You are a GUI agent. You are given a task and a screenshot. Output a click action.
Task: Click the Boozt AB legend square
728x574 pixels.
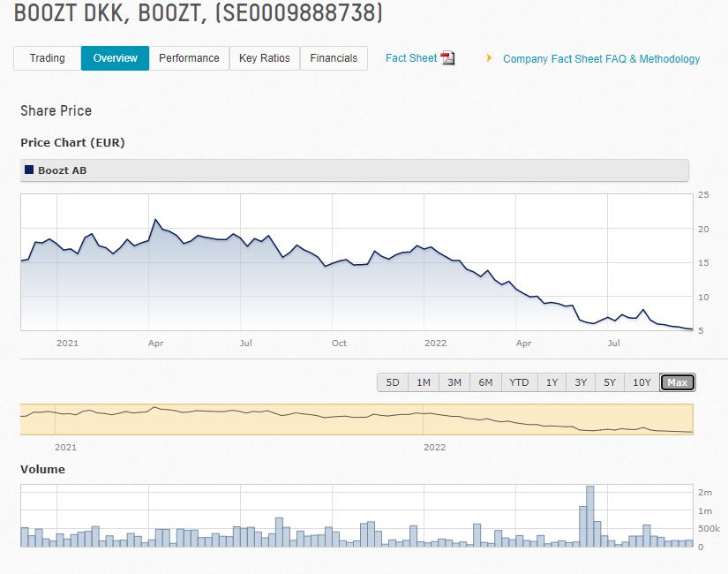point(32,170)
